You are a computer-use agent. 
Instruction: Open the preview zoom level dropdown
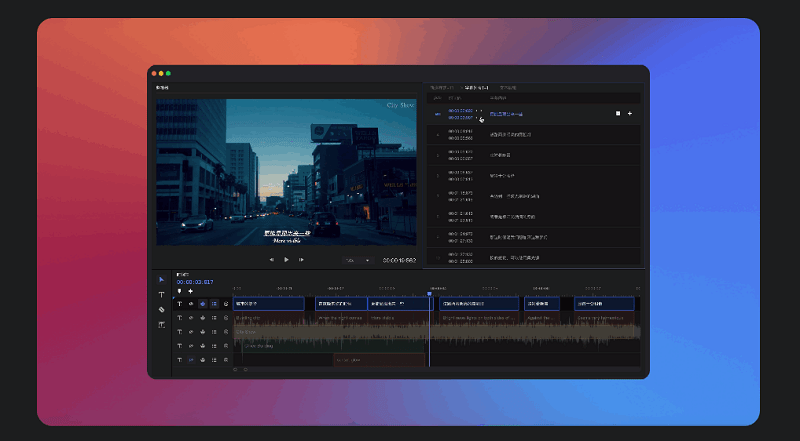pyautogui.click(x=358, y=260)
